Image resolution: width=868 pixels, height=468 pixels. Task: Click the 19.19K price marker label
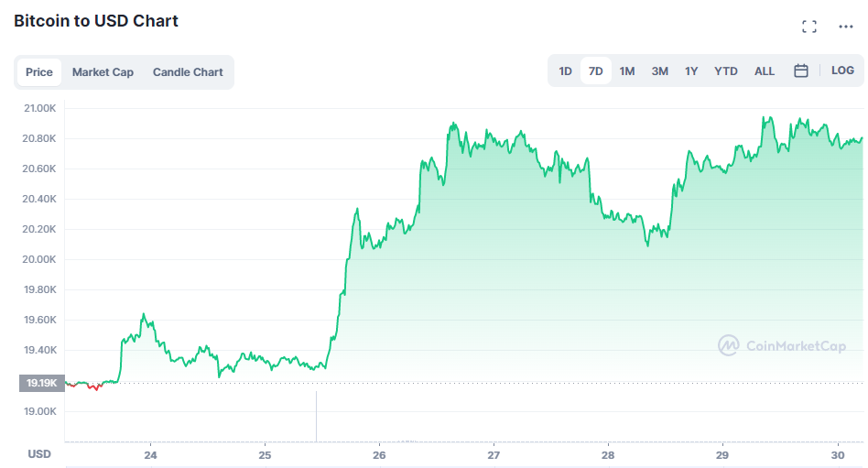(x=42, y=383)
